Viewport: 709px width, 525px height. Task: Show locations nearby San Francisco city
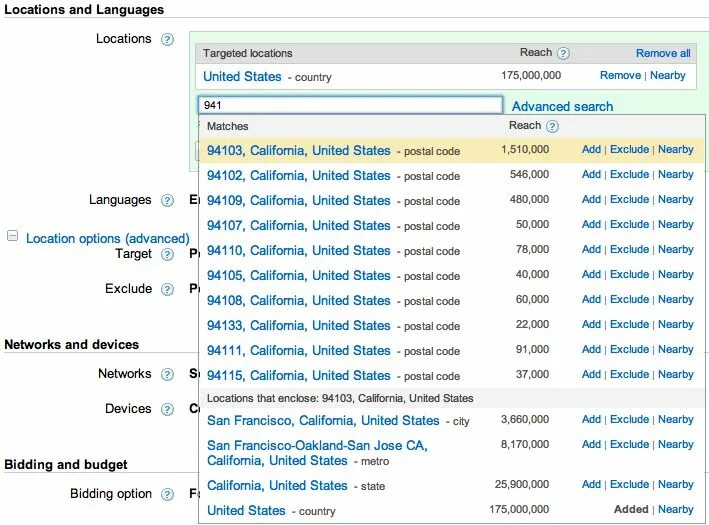[x=675, y=420]
